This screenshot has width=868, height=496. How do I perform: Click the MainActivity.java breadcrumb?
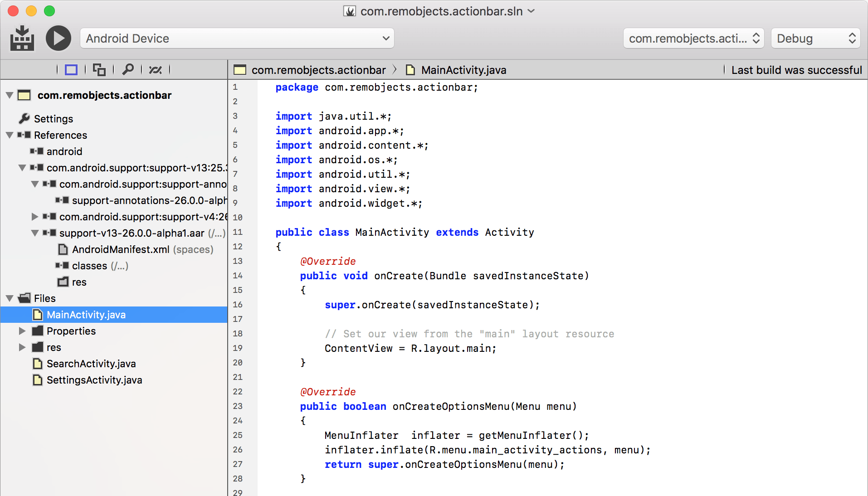coord(463,70)
